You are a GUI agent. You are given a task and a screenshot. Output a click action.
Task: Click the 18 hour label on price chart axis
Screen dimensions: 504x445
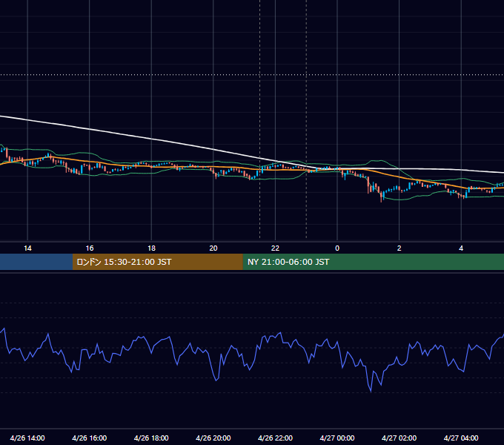pos(151,248)
